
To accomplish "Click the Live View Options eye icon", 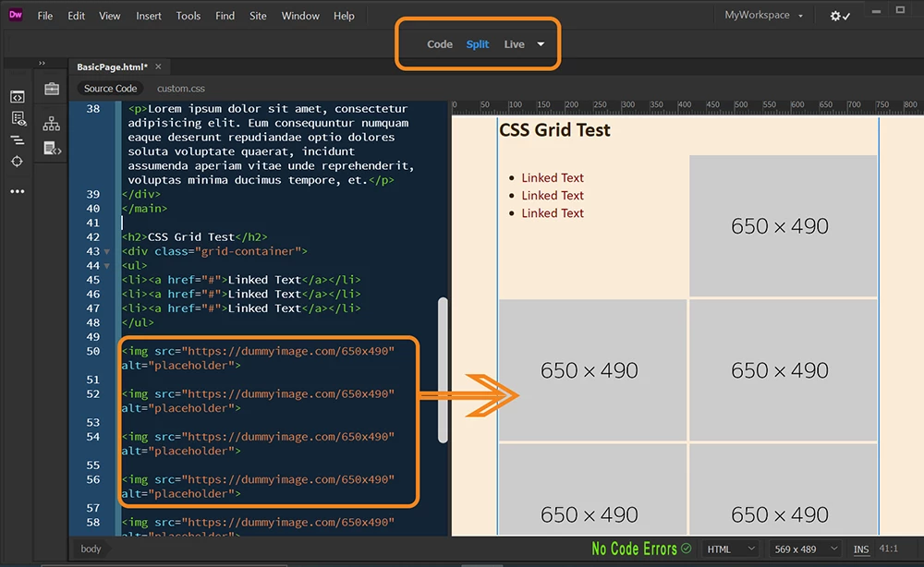I will point(18,118).
